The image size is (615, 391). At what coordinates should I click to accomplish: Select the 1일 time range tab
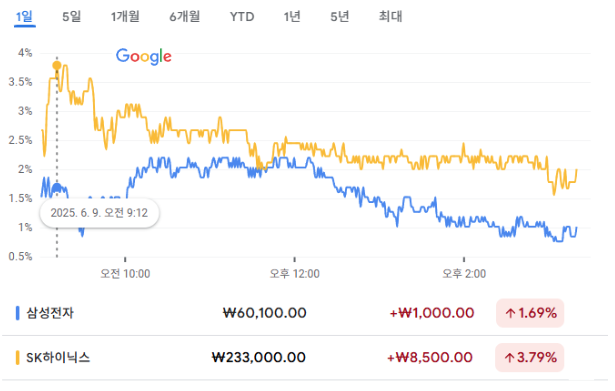[24, 17]
